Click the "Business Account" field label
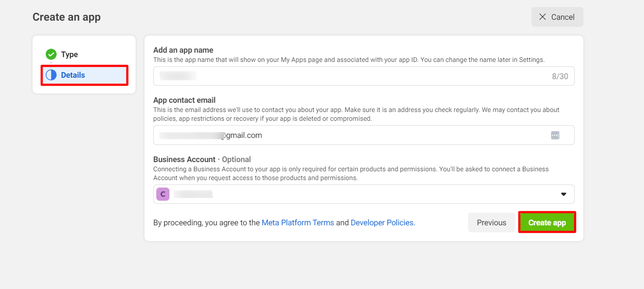 184,159
